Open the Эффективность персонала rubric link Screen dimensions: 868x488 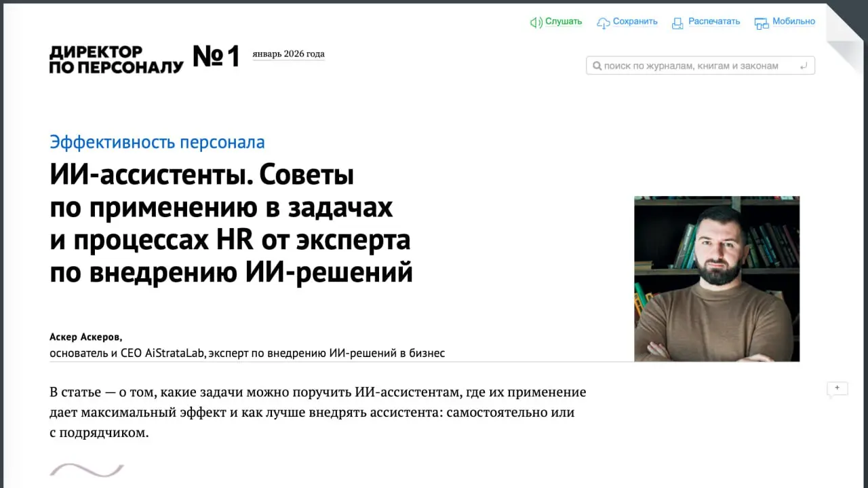point(157,143)
